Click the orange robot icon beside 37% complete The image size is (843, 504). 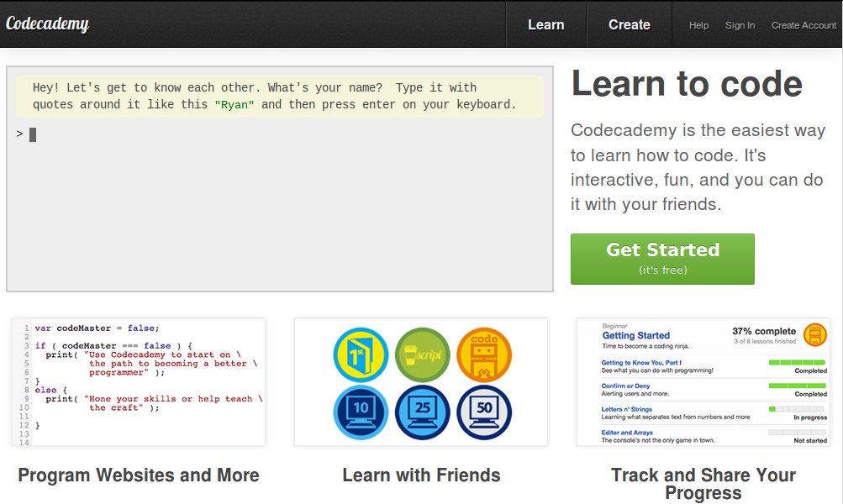point(815,335)
